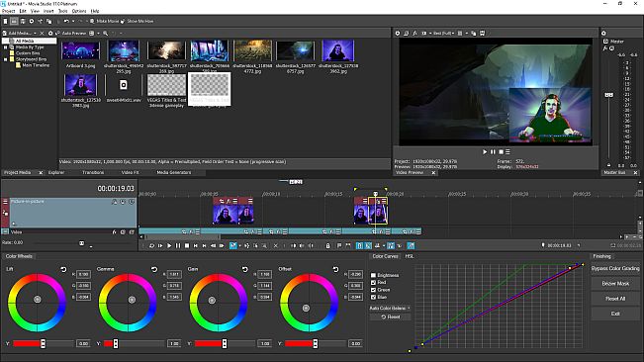Click Stop button under video preview
This screenshot has width=644, height=362.
pyautogui.click(x=501, y=152)
